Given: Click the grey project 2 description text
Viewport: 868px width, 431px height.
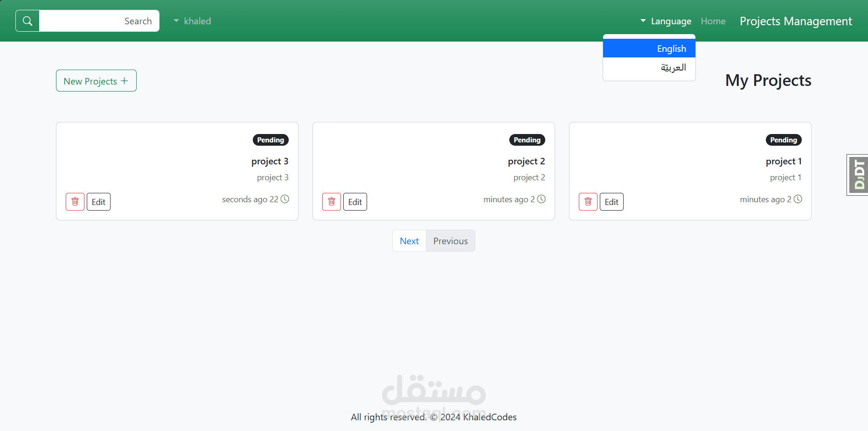Looking at the screenshot, I should [529, 177].
